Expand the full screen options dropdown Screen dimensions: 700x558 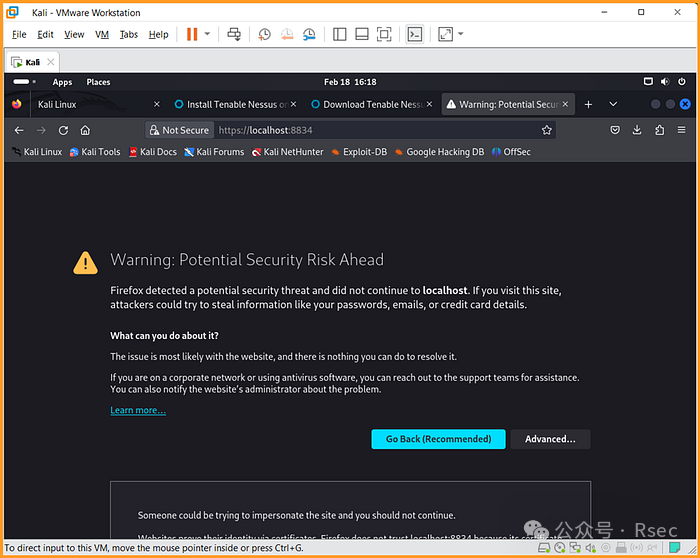(460, 34)
